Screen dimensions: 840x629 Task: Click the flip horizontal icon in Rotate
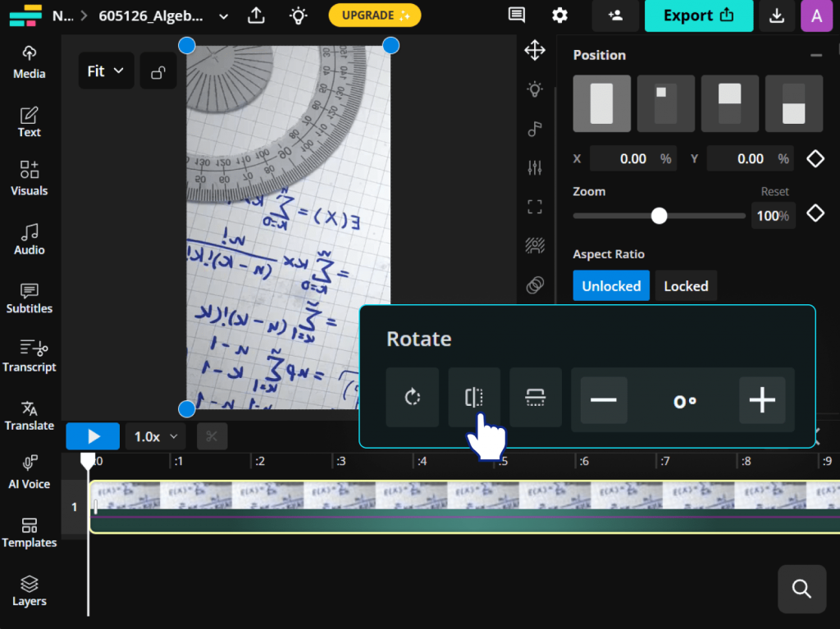pyautogui.click(x=474, y=398)
